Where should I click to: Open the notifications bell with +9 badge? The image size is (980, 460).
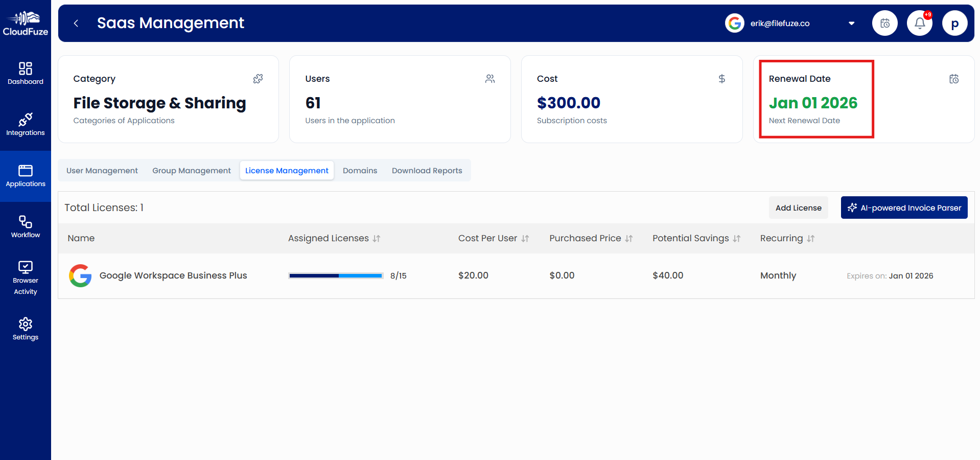(919, 23)
